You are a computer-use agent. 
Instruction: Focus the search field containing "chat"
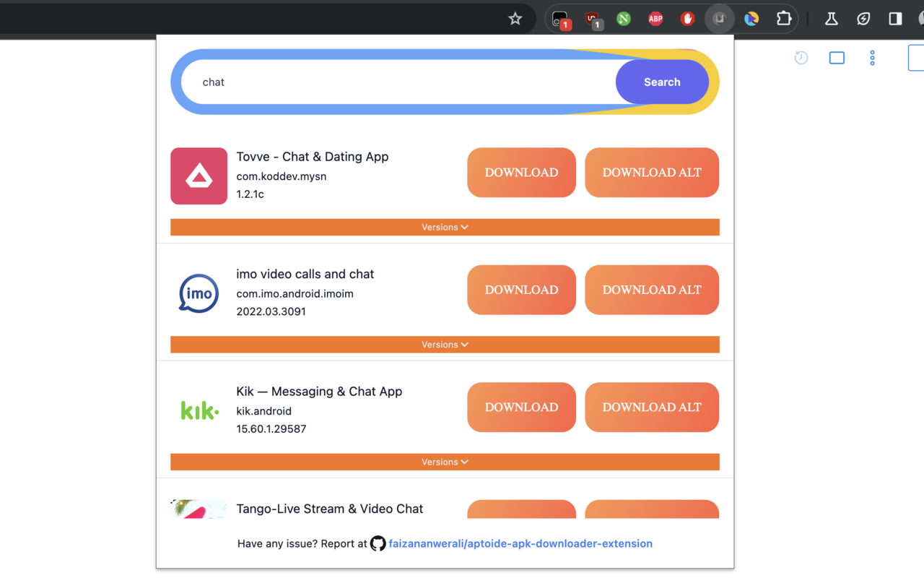pos(398,82)
